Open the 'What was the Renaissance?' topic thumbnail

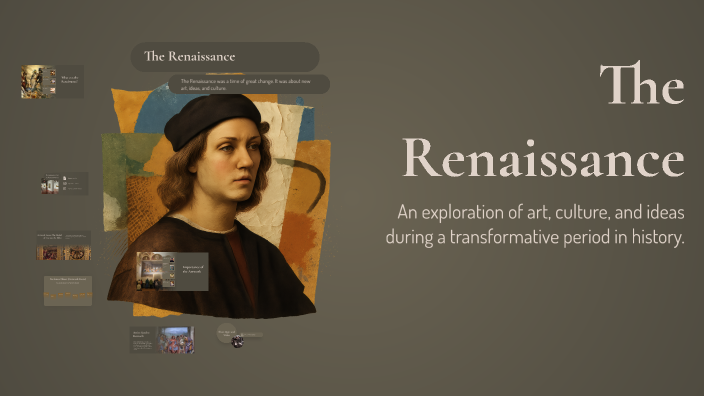[x=52, y=82]
